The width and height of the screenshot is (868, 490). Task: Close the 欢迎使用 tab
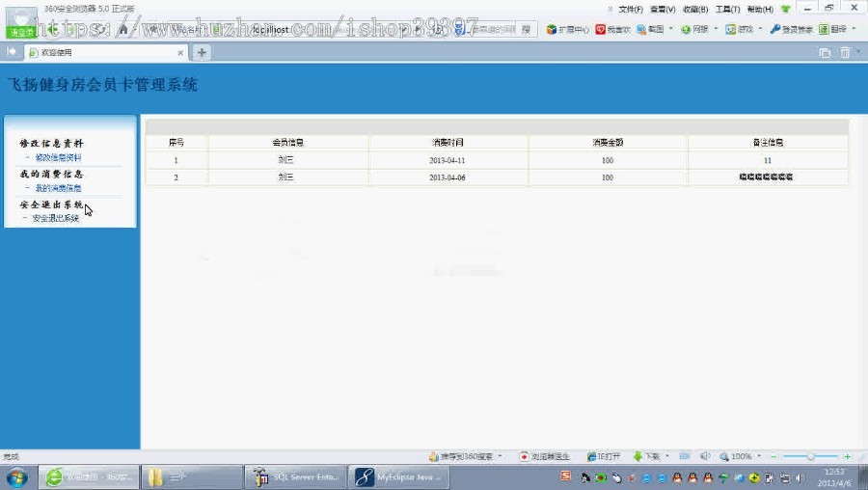180,53
